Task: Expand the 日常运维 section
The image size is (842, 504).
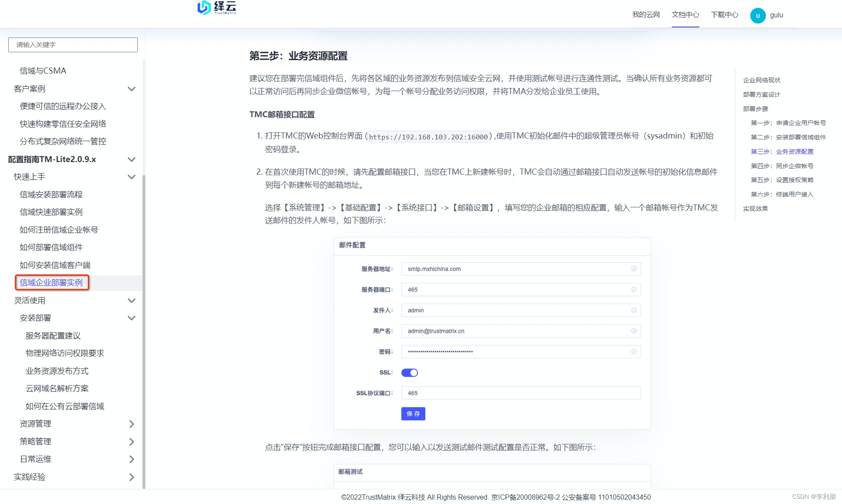Action: (x=131, y=459)
